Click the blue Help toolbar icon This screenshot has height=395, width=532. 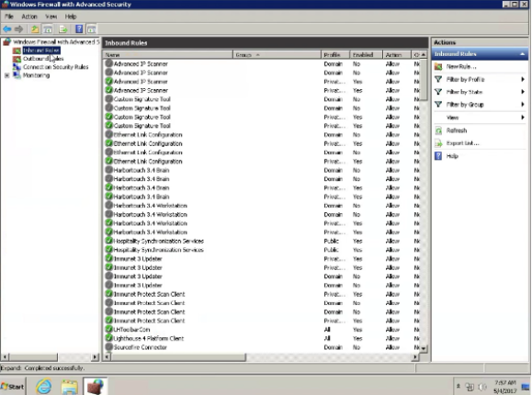(x=79, y=29)
